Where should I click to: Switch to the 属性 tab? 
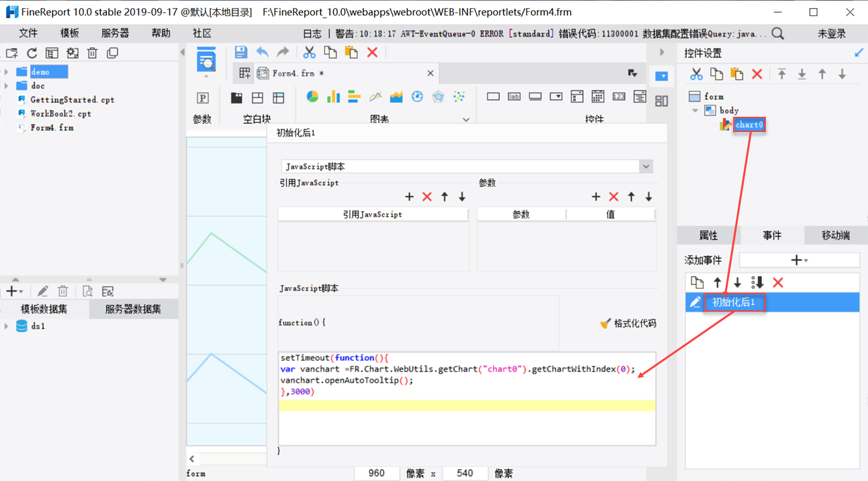tap(708, 235)
